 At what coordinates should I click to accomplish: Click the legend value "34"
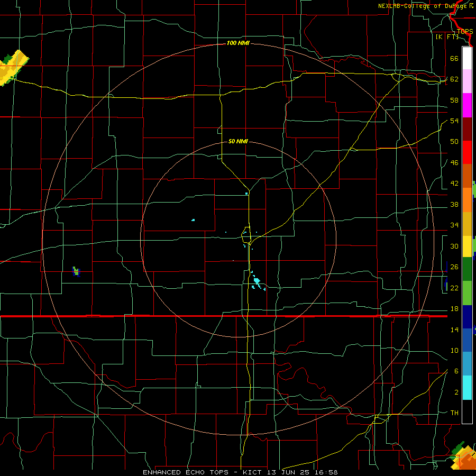(x=454, y=225)
